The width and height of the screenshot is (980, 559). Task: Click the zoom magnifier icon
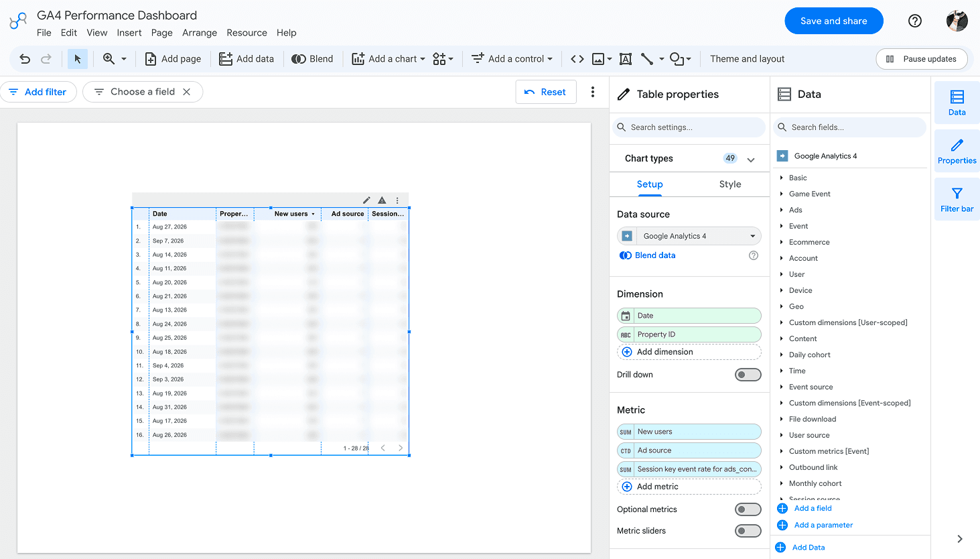[109, 59]
